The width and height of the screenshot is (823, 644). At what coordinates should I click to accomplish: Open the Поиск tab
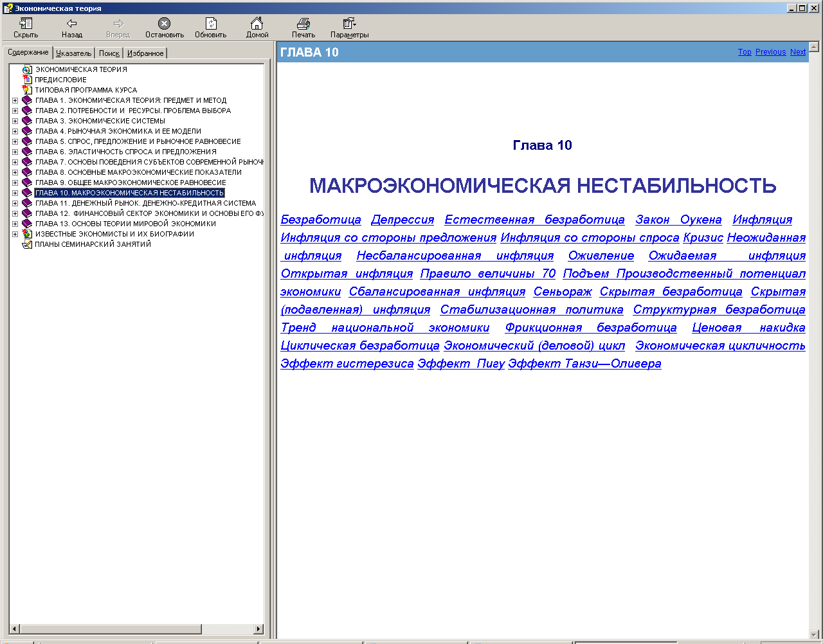pos(109,53)
